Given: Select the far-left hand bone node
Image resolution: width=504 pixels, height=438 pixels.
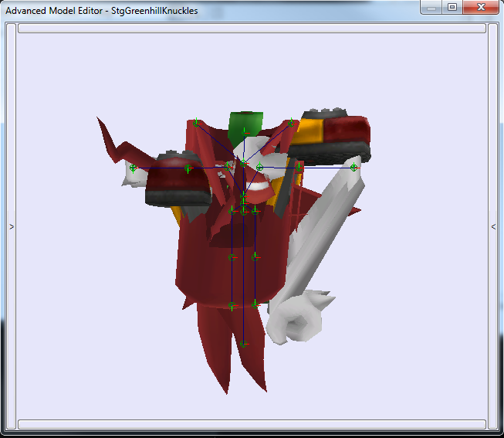Looking at the screenshot, I should [x=133, y=168].
